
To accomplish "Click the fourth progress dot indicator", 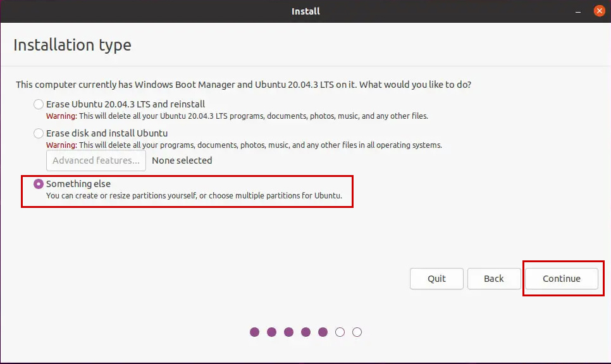I will click(x=305, y=331).
